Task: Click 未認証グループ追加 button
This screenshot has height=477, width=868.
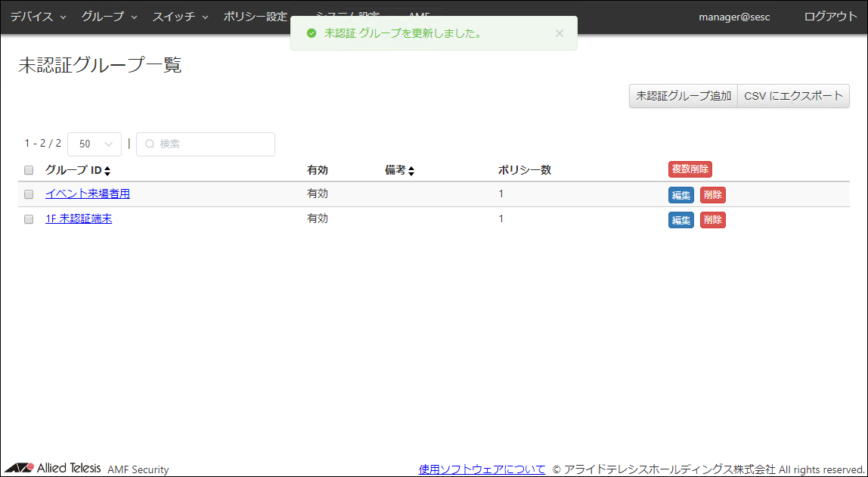Action: pos(683,96)
